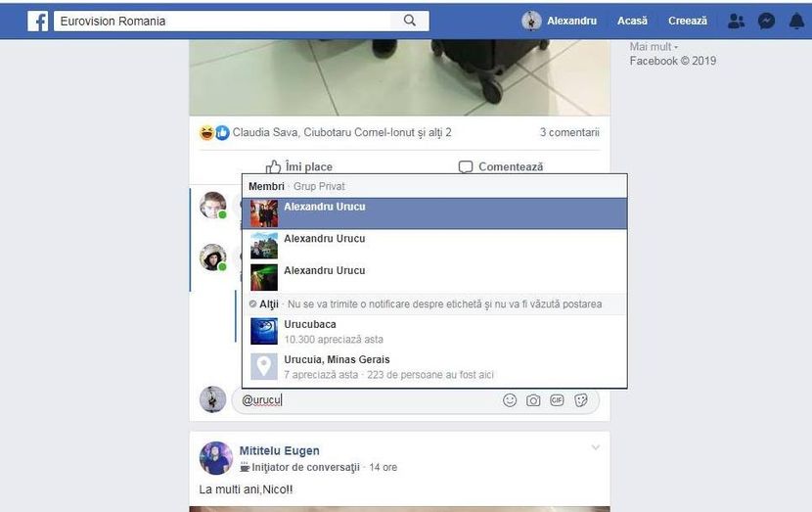Open the 3 comentarii link
The image size is (812, 512).
[x=569, y=132]
